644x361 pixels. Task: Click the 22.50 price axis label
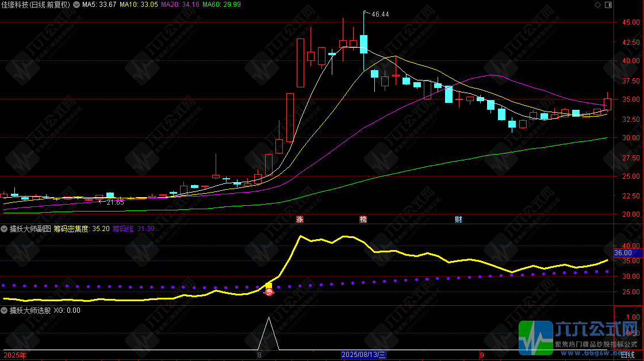pos(631,196)
